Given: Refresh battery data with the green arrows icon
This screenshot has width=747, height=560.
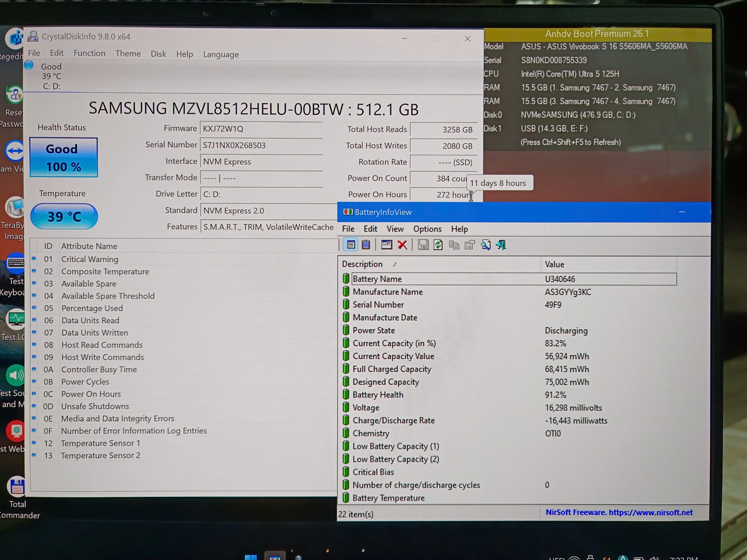Looking at the screenshot, I should pos(438,245).
